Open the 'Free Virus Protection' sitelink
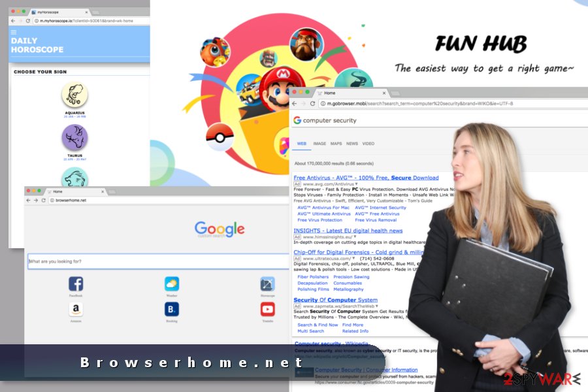 (320, 220)
